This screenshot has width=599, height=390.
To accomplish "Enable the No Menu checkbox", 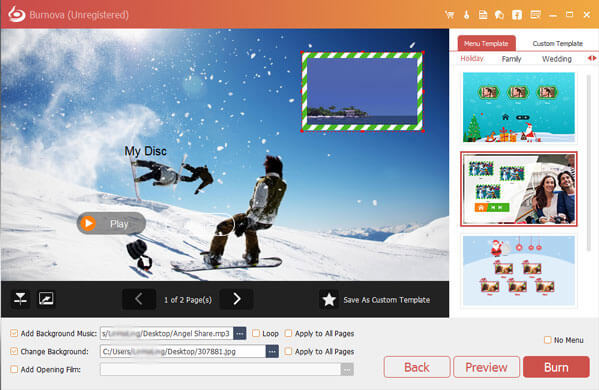I will (x=547, y=340).
